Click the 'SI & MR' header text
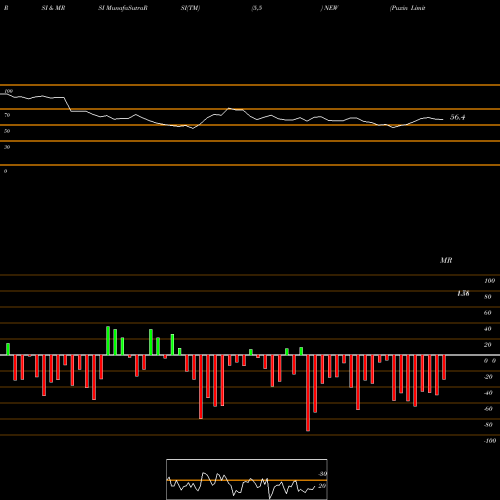Image resolution: width=500 pixels, height=500 pixels. tap(53, 8)
